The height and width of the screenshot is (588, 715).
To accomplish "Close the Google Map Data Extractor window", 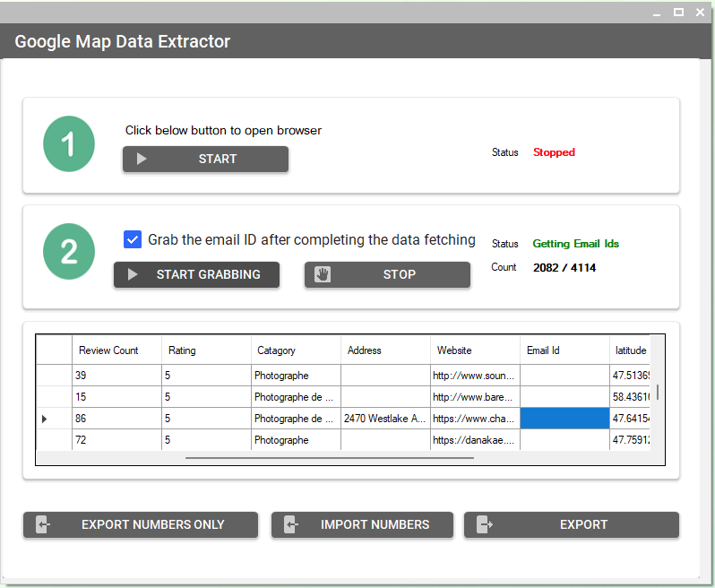I will 701,13.
